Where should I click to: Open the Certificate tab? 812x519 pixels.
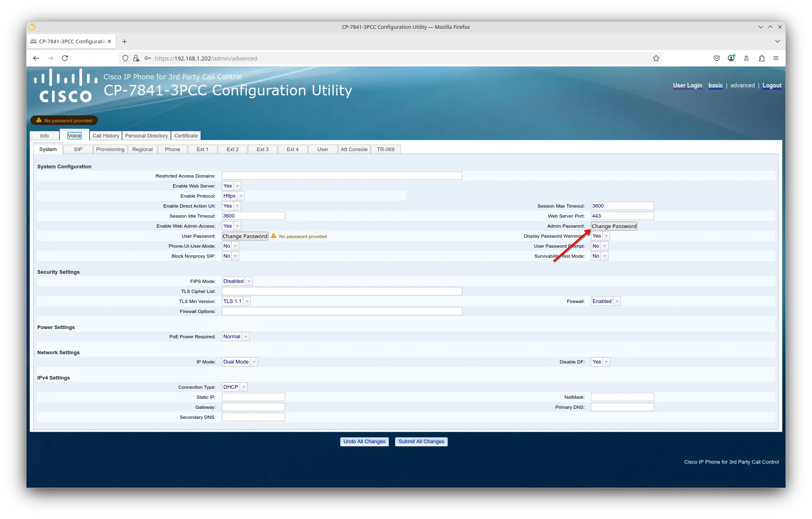(x=186, y=135)
